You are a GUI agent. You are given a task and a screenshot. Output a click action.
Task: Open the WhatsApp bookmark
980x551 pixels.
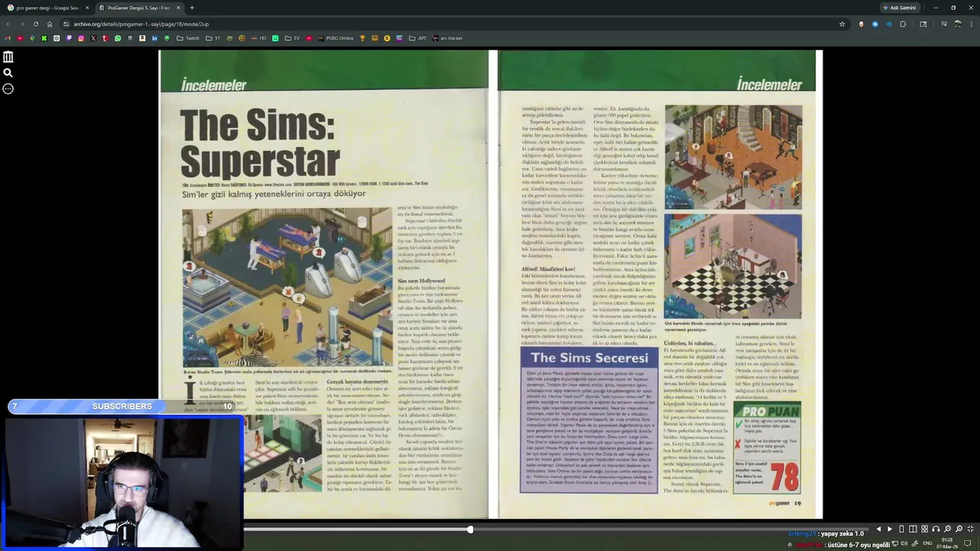click(117, 38)
